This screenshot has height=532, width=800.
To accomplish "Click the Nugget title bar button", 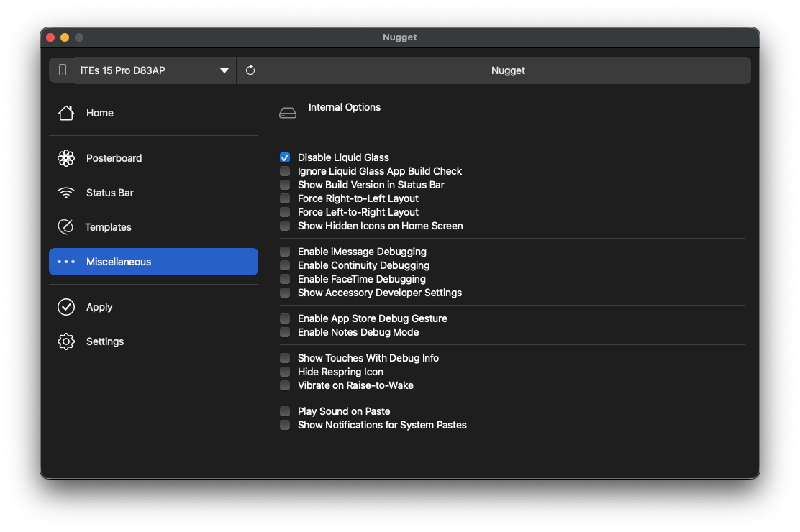I will tap(508, 70).
